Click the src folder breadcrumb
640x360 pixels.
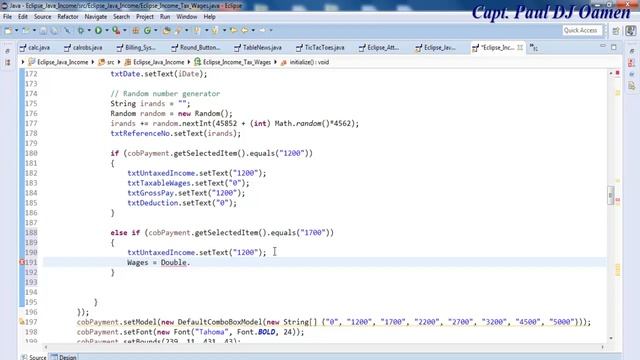[x=107, y=62]
